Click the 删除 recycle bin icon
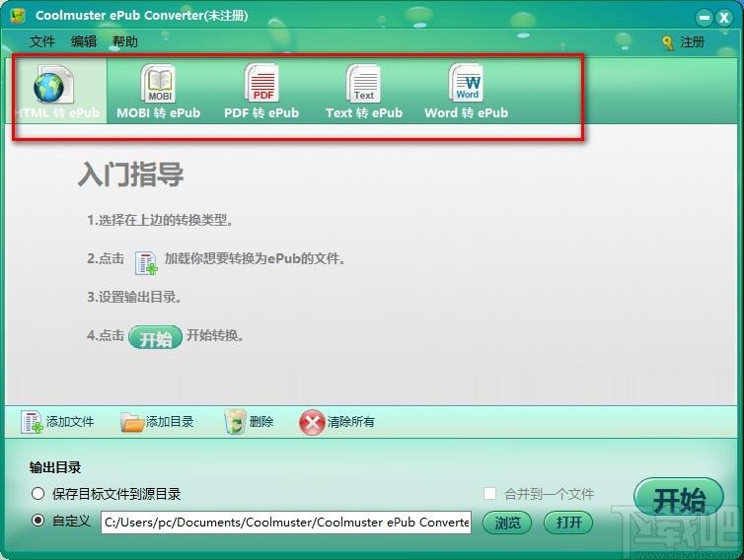This screenshot has width=744, height=560. [x=235, y=422]
